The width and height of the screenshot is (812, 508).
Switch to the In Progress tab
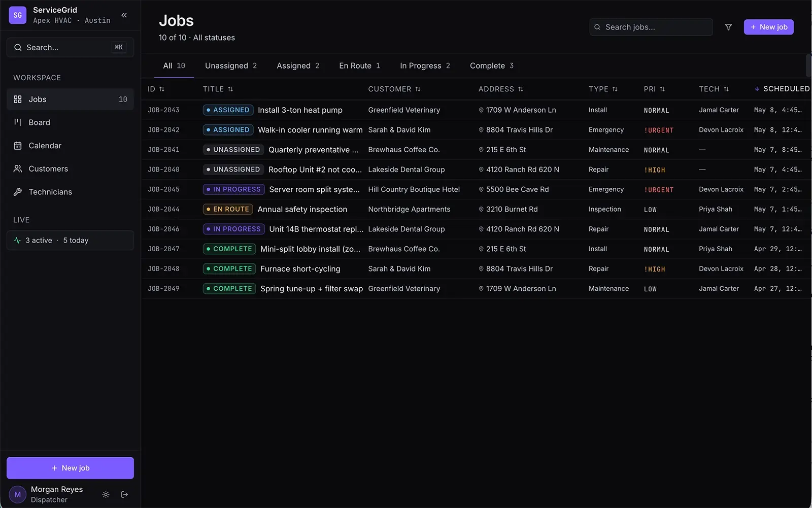[x=425, y=66]
